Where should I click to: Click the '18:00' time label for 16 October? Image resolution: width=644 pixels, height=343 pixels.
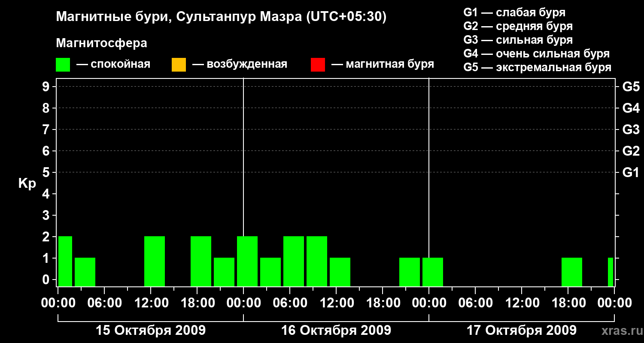[x=383, y=303]
